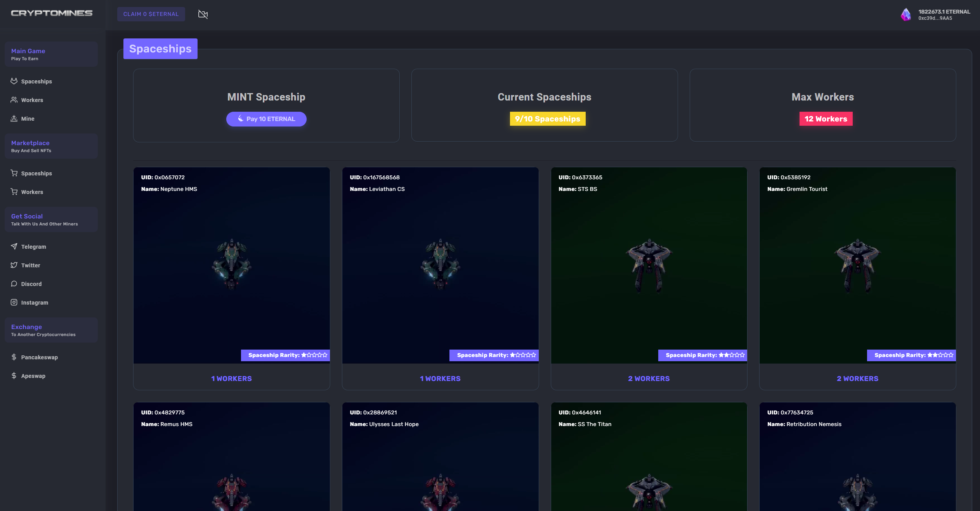This screenshot has height=511, width=980.
Task: Click the Telegram icon
Action: point(14,246)
